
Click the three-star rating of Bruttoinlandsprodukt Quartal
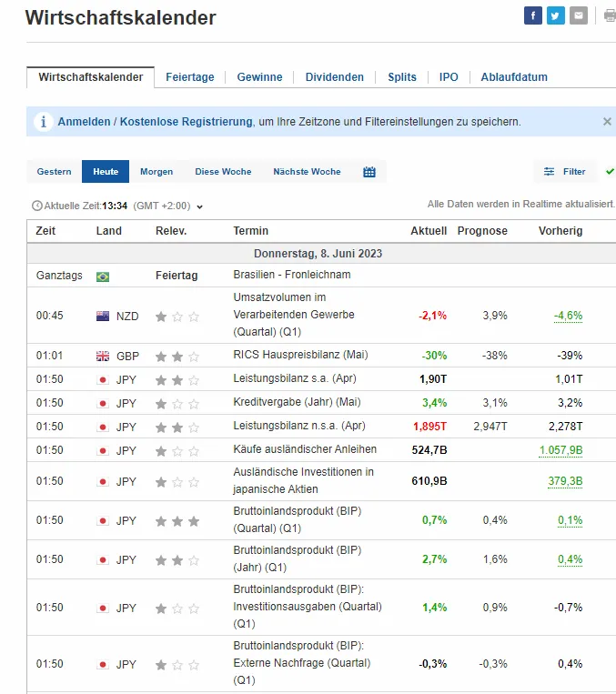tap(177, 521)
